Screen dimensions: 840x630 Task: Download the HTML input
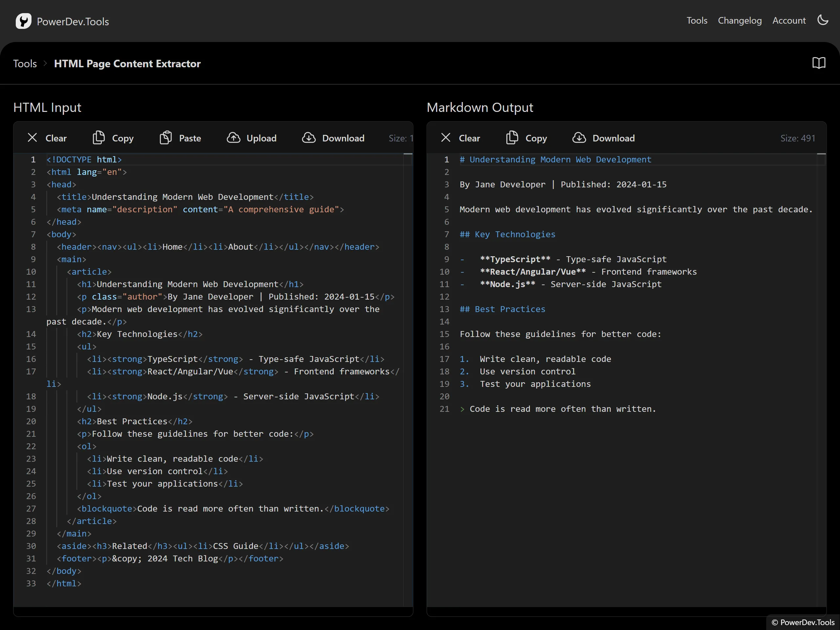333,138
